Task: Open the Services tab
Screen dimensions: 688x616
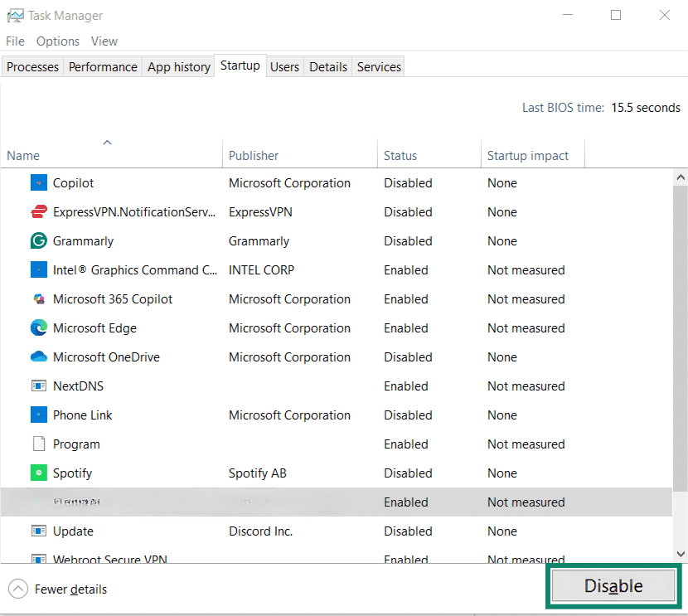Action: [x=378, y=66]
